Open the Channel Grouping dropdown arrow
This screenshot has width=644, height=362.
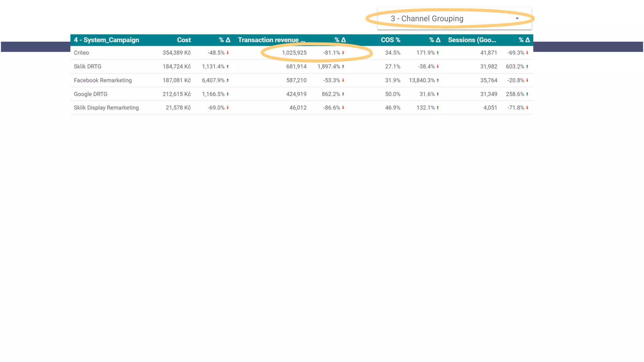click(x=517, y=19)
